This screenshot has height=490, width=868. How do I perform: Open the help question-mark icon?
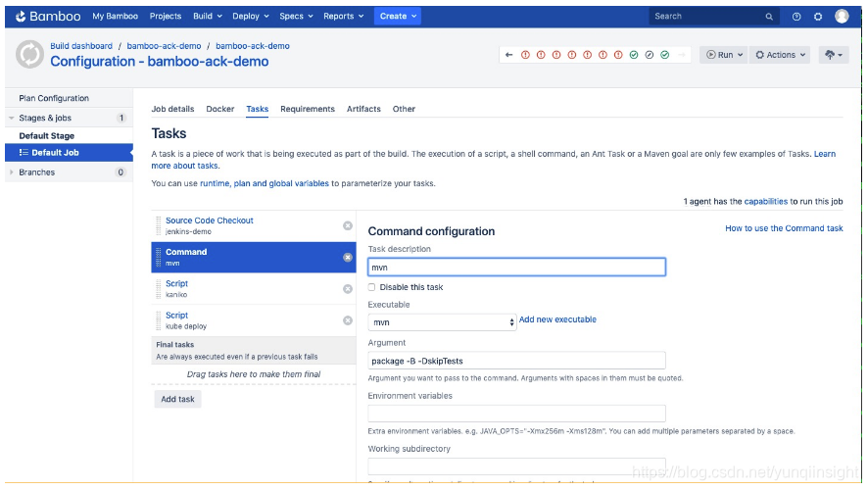[796, 17]
